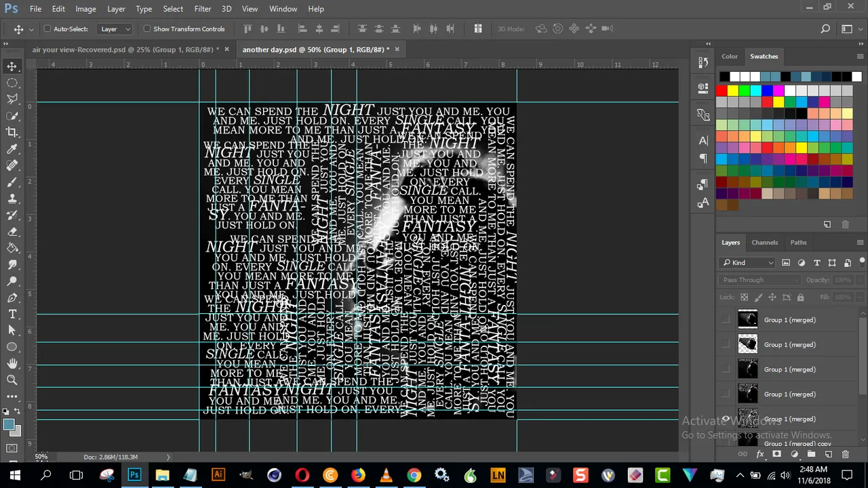The width and height of the screenshot is (868, 488).
Task: Select the Pen tool
Action: [x=12, y=298]
